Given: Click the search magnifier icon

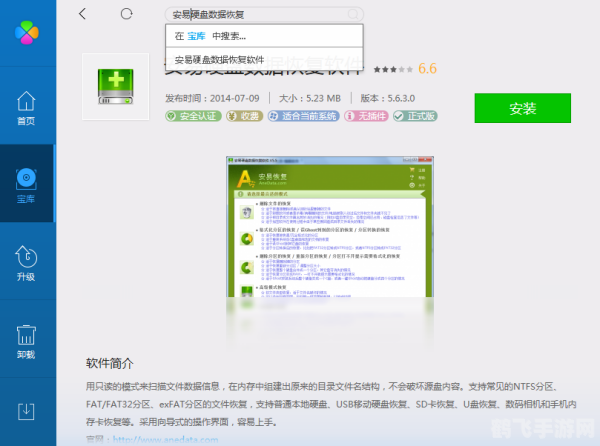Looking at the screenshot, I should [x=353, y=15].
